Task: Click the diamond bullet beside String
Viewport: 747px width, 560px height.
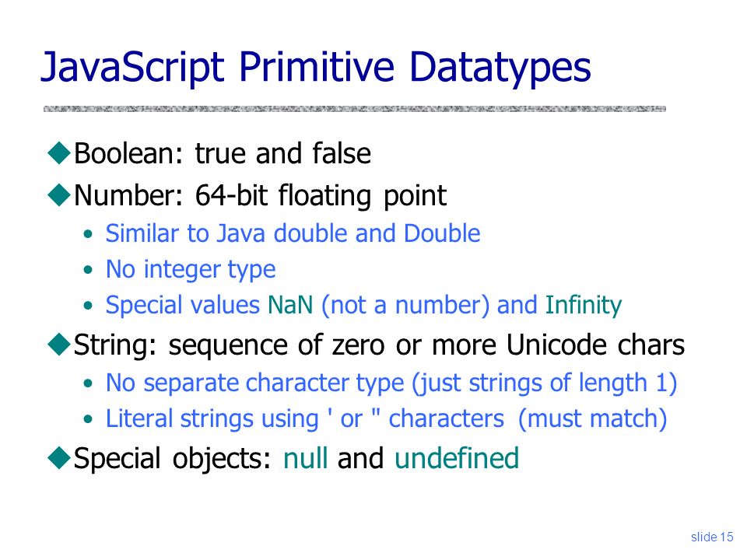Action: [60, 345]
